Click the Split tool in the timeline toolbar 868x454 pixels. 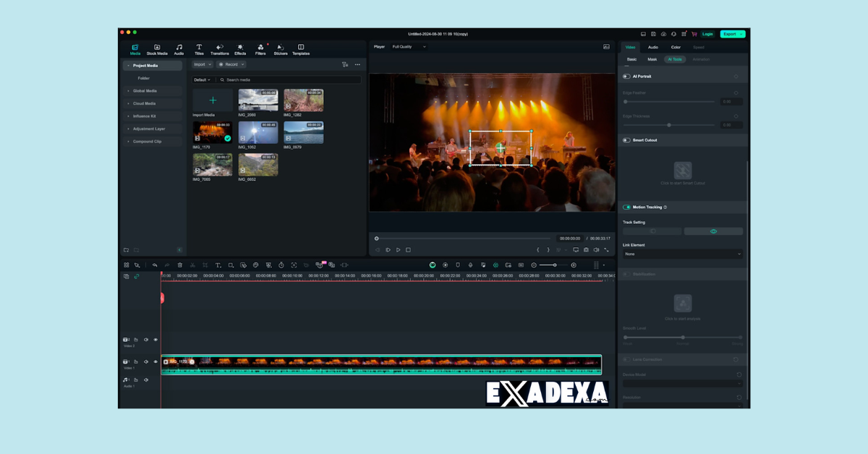[192, 265]
